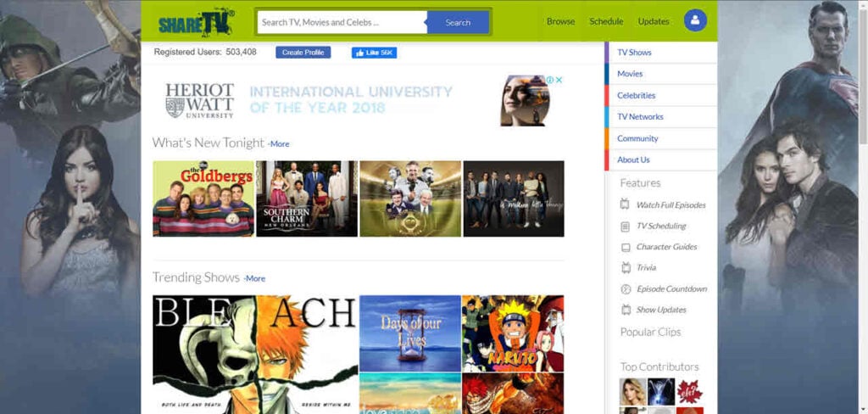Open A Million Little Things thumbnail
The width and height of the screenshot is (868, 414).
(514, 199)
